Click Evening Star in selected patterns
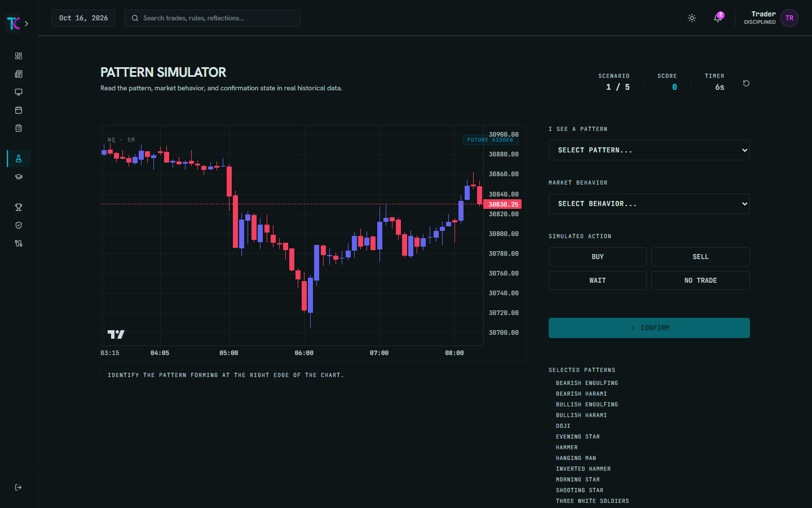The image size is (812, 508). click(x=578, y=437)
